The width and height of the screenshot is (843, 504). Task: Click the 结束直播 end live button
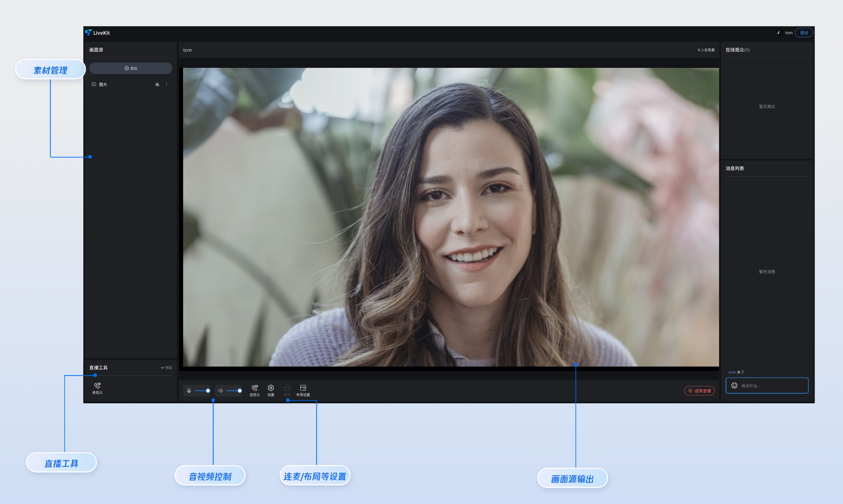(699, 391)
